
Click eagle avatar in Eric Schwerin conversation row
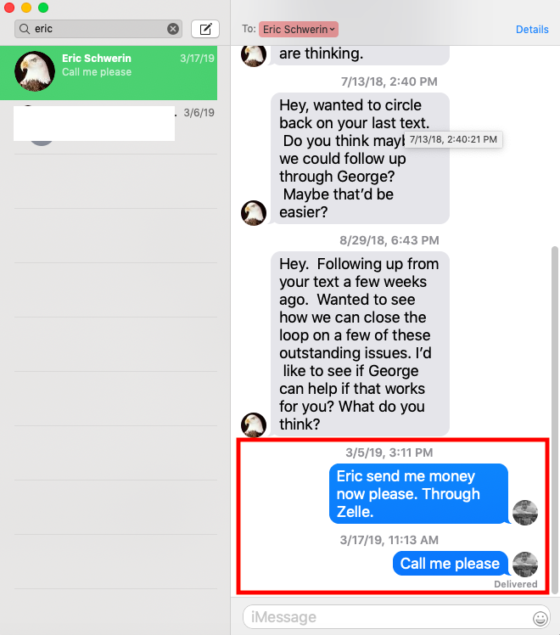35,71
